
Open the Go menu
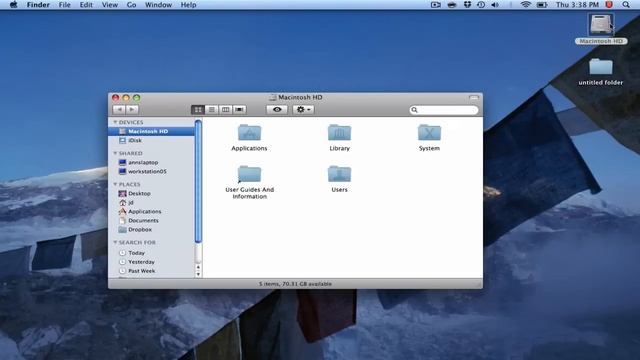click(x=131, y=5)
